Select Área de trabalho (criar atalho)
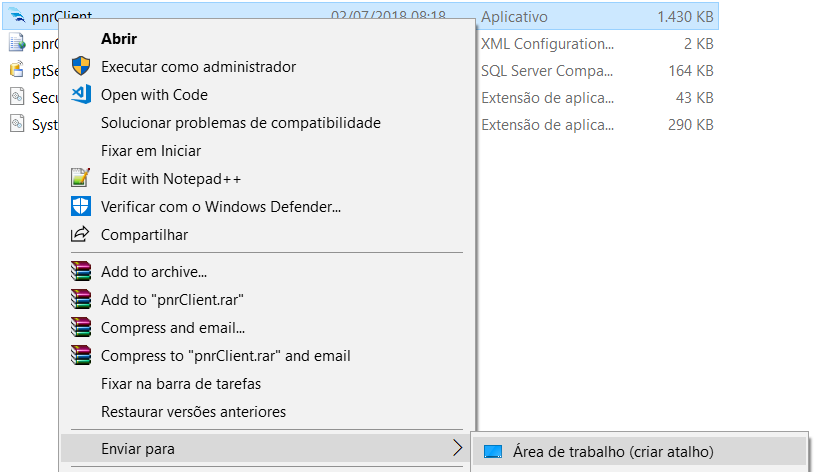820x472 pixels. [613, 452]
